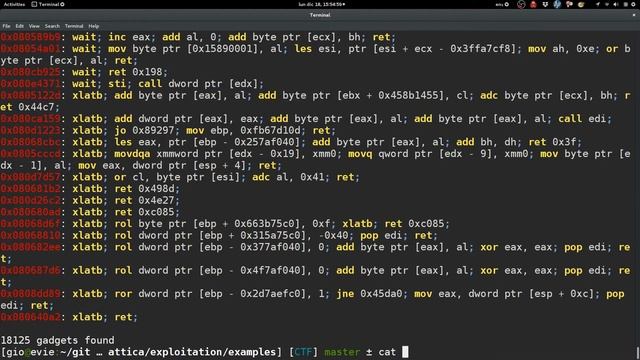This screenshot has height=360, width=640.
Task: Click 'gio@evie' in the shell prompt
Action: click(30, 352)
